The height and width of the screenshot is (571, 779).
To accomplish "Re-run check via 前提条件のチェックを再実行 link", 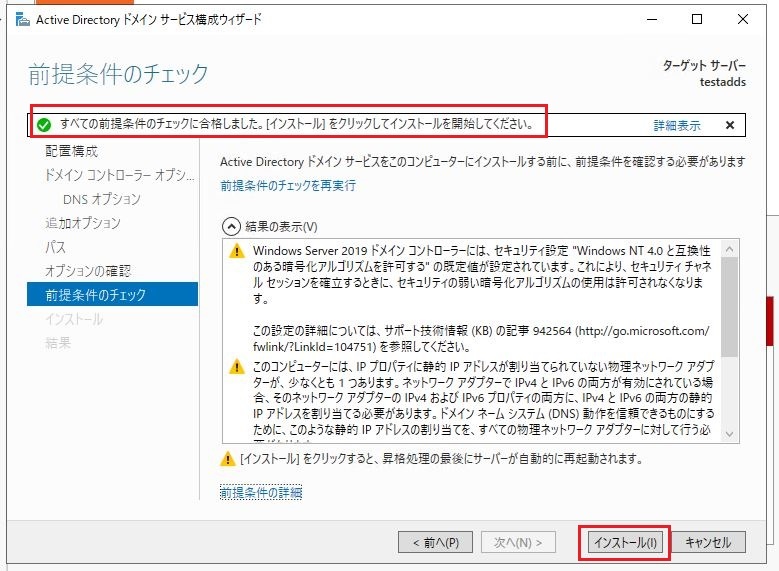I will coord(288,186).
